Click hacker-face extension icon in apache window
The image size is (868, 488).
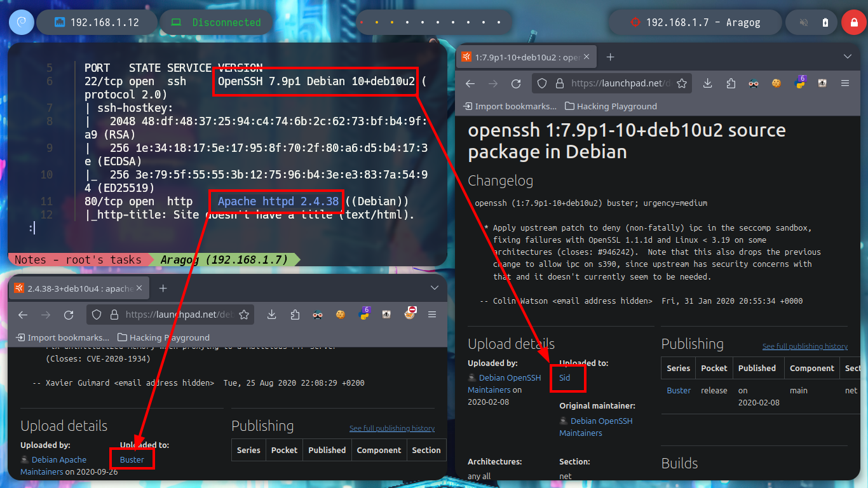click(317, 315)
